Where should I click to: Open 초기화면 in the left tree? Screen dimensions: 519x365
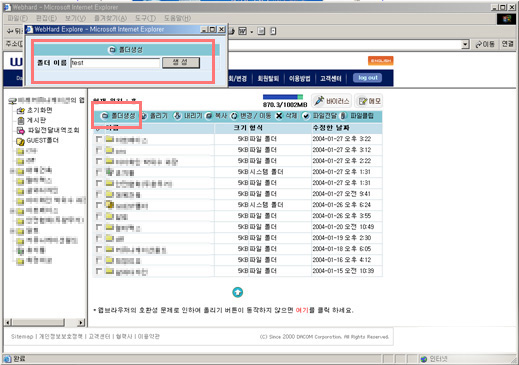pos(39,110)
